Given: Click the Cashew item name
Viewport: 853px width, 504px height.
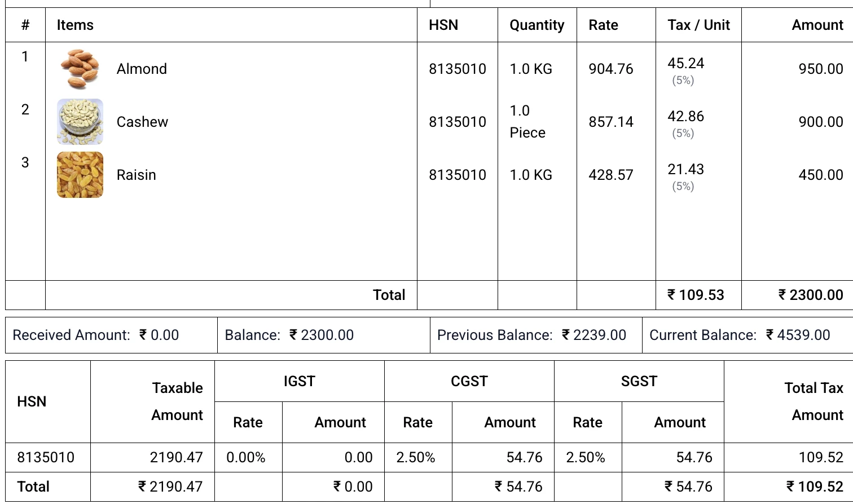Looking at the screenshot, I should pyautogui.click(x=142, y=122).
